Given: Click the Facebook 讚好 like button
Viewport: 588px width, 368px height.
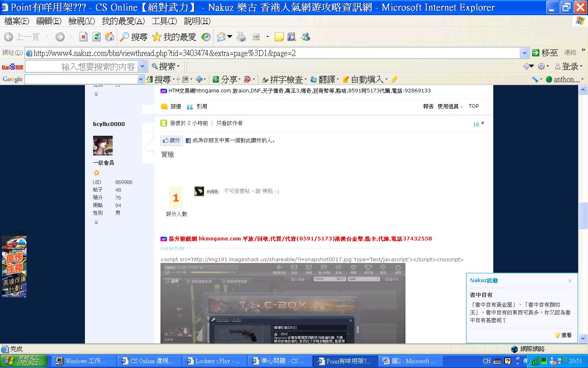Looking at the screenshot, I should (171, 140).
